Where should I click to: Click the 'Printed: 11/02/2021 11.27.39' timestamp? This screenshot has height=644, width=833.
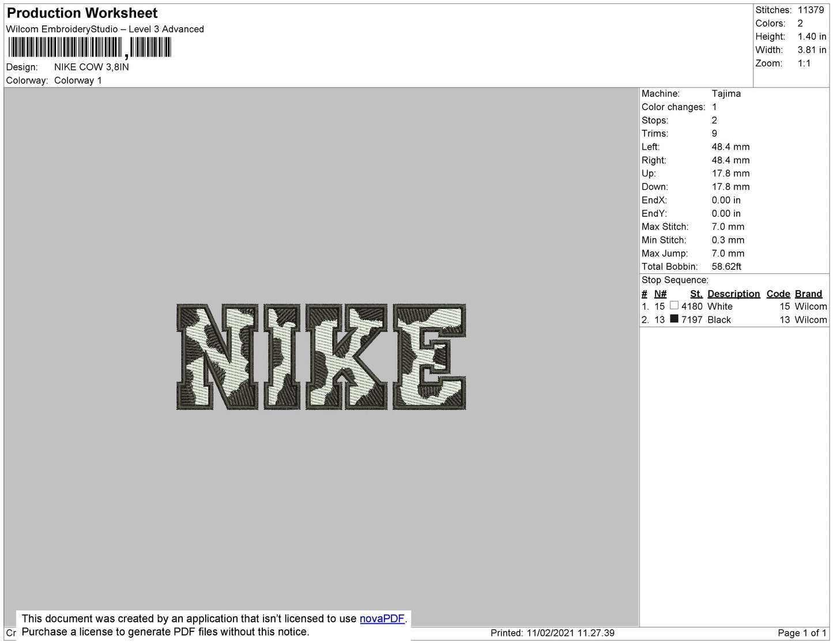pyautogui.click(x=552, y=633)
